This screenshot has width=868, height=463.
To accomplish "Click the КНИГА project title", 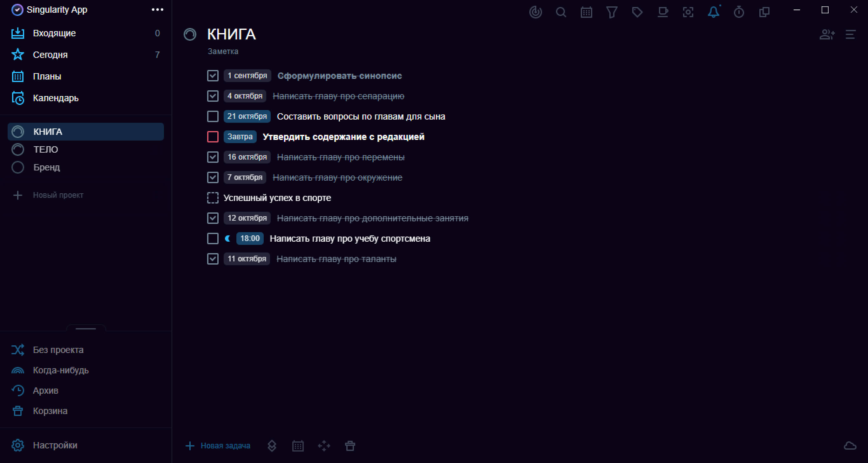I will point(232,34).
